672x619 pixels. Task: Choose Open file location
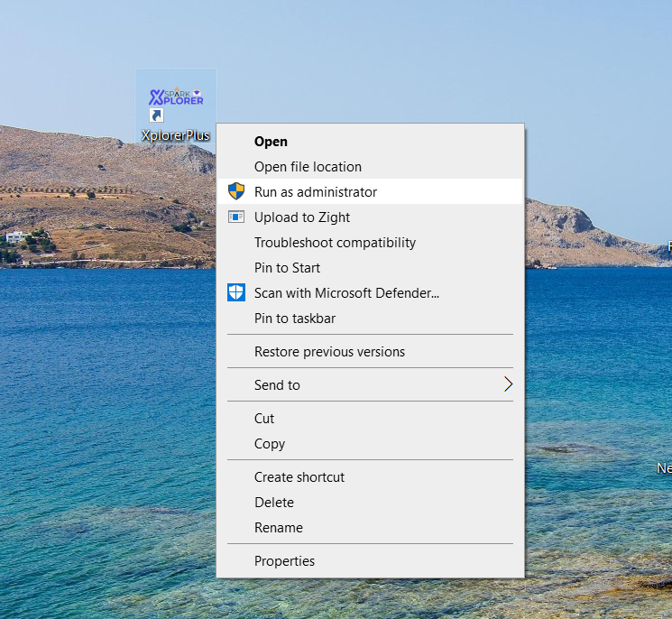[x=308, y=166]
